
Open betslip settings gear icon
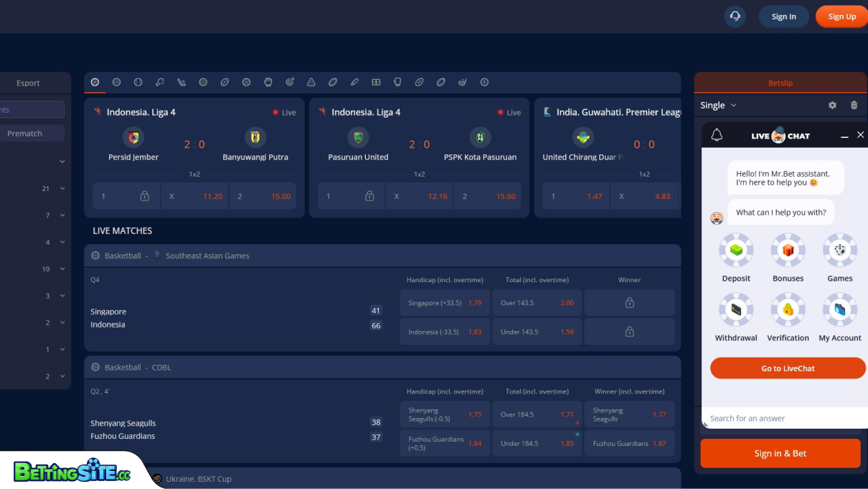pos(832,105)
